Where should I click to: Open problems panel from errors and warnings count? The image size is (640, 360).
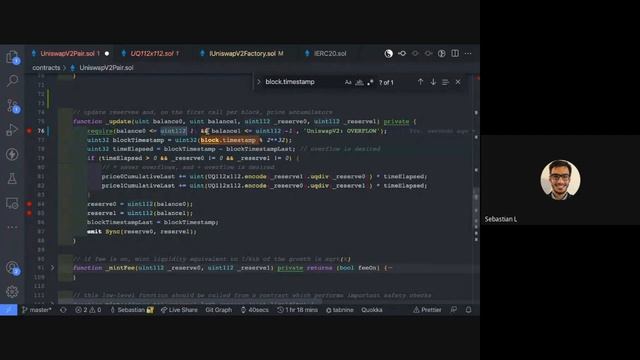click(88, 310)
